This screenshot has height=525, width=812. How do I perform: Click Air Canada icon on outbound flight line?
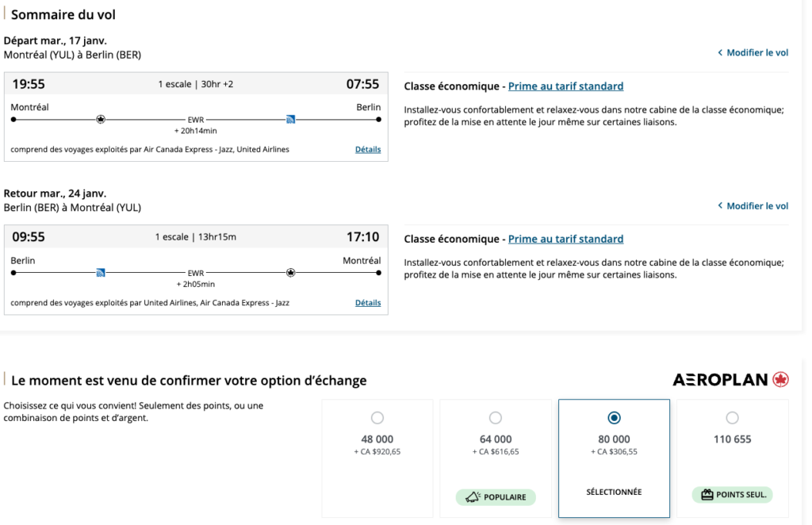coord(101,120)
